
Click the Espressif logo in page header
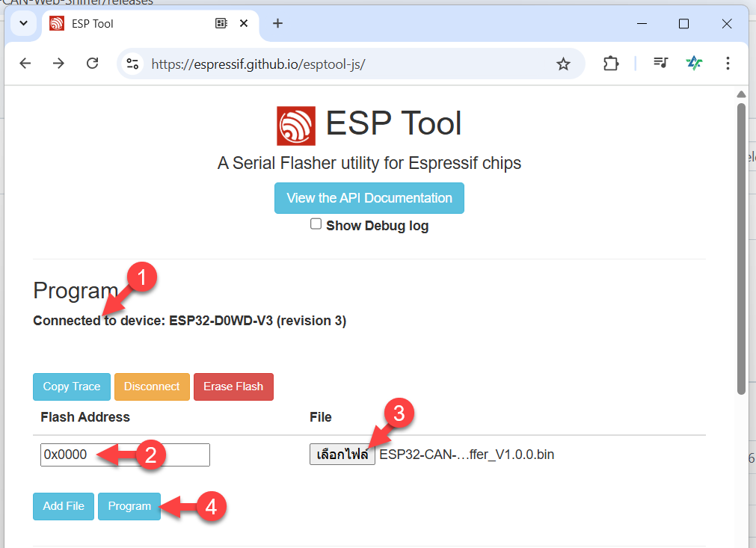(296, 126)
